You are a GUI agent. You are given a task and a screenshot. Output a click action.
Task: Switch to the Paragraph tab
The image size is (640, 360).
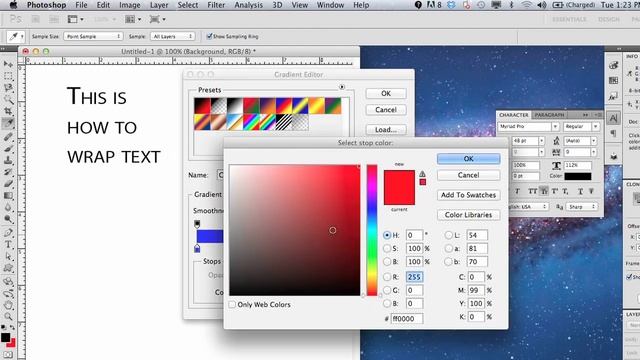coord(549,115)
